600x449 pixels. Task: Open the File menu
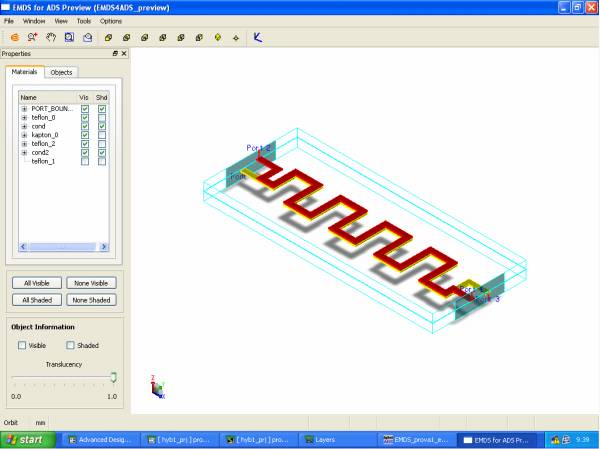tap(9, 21)
